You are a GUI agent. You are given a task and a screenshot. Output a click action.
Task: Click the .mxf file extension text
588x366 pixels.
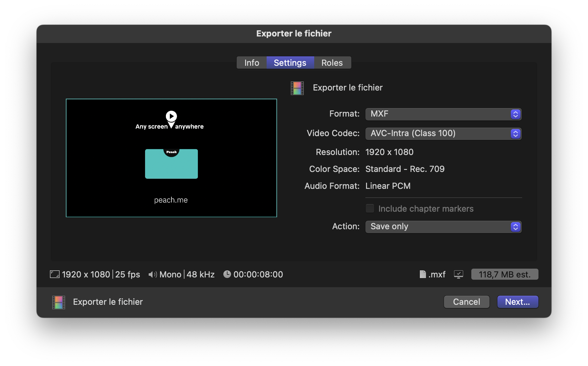[x=437, y=274]
